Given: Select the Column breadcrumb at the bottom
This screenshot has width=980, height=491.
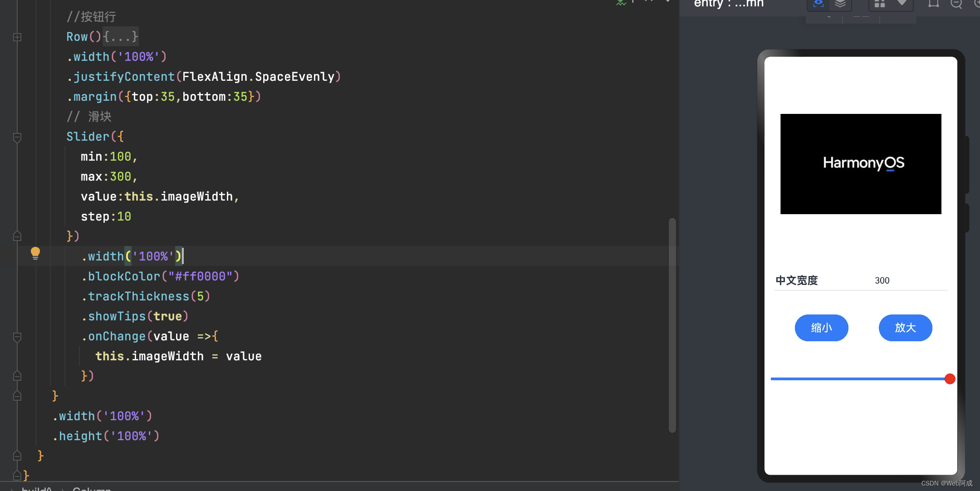Looking at the screenshot, I should 92,489.
